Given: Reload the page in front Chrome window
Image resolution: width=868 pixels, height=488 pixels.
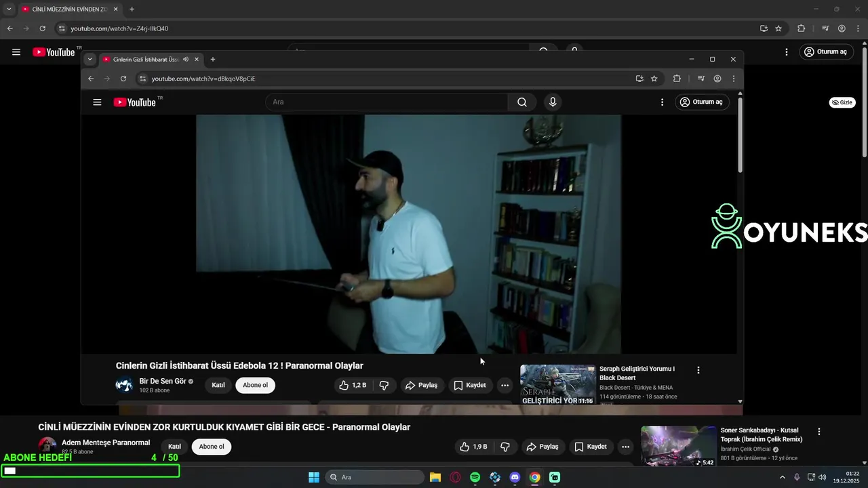Looking at the screenshot, I should tap(123, 79).
